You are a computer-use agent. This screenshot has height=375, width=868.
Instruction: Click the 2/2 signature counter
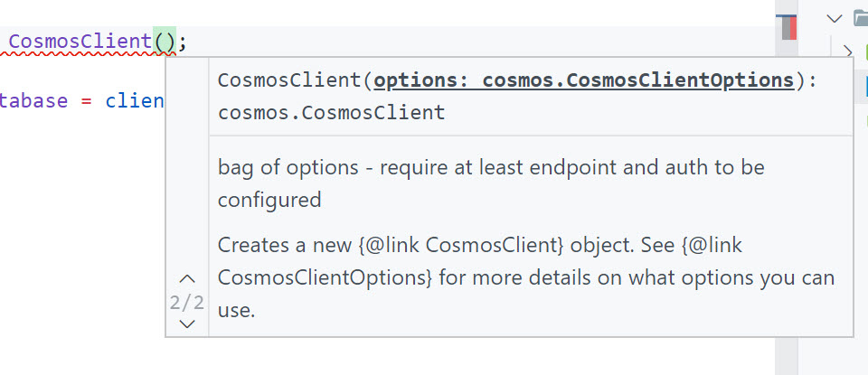point(187,302)
